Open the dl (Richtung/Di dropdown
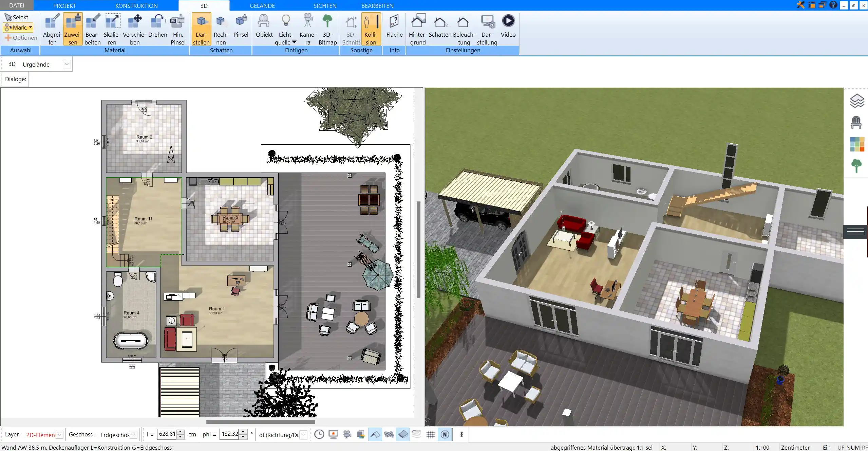This screenshot has height=451, width=868. (x=303, y=435)
